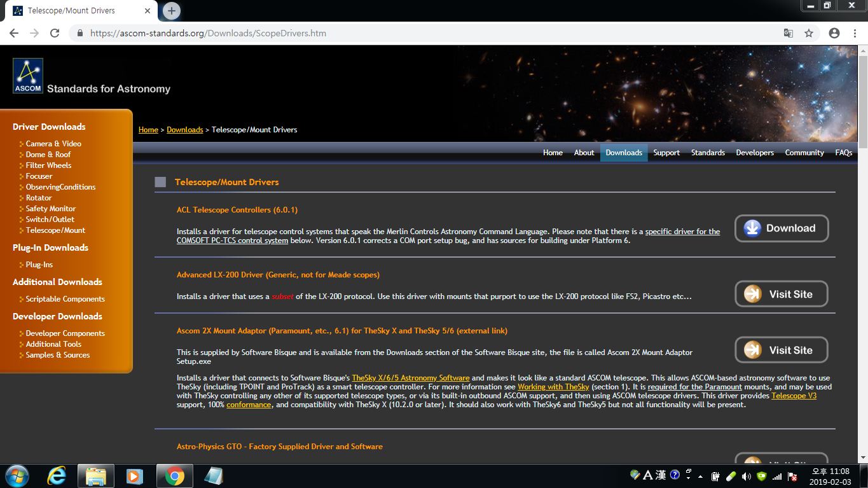Close the Telescope/Mount Drivers tab
868x488 pixels.
click(148, 11)
